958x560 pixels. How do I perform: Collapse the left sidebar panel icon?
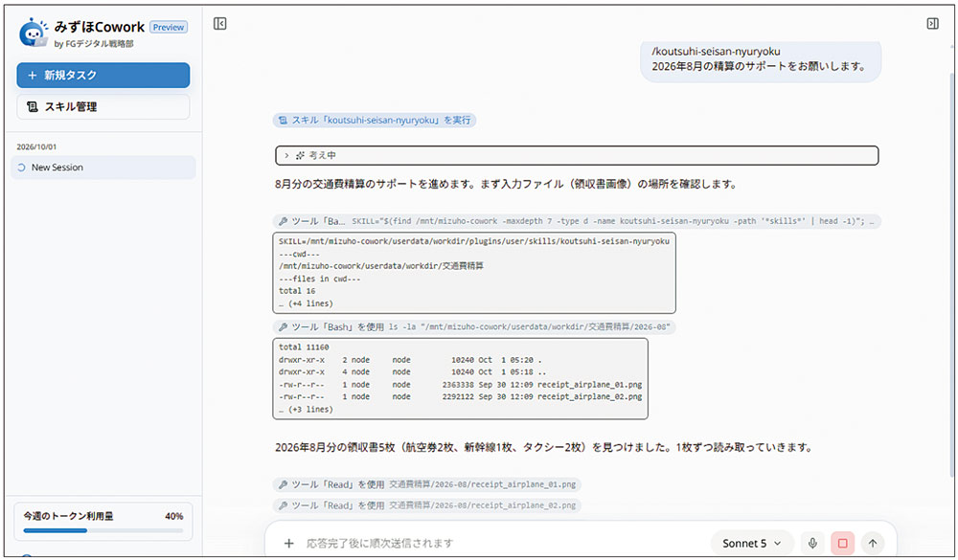coord(220,24)
